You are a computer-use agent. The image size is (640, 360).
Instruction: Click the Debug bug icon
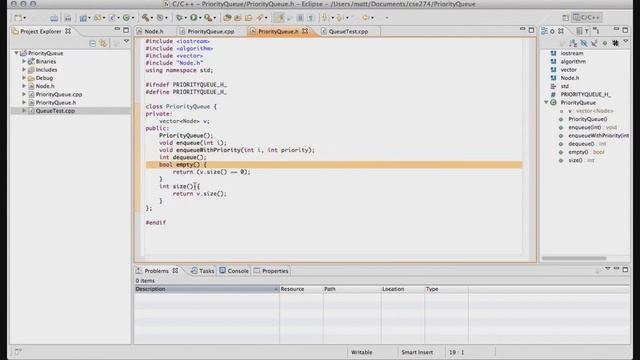(179, 18)
